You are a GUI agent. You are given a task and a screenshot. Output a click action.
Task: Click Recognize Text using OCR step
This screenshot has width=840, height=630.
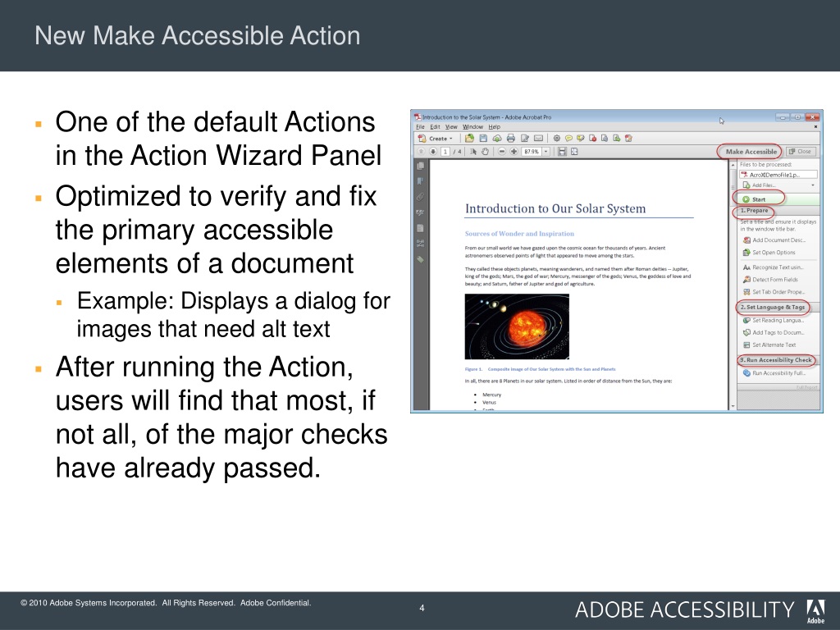(773, 267)
